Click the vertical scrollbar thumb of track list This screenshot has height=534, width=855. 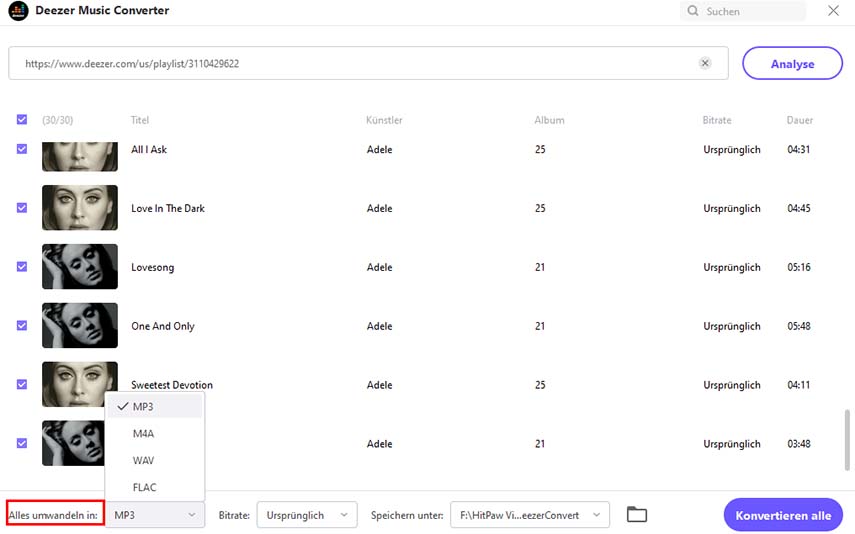point(847,440)
